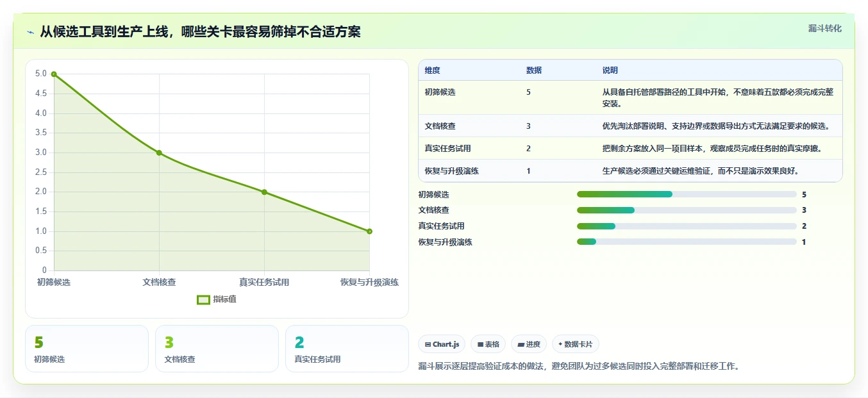Click the 漏斗转化 label in header
Image resolution: width=868 pixels, height=398 pixels.
tap(824, 28)
